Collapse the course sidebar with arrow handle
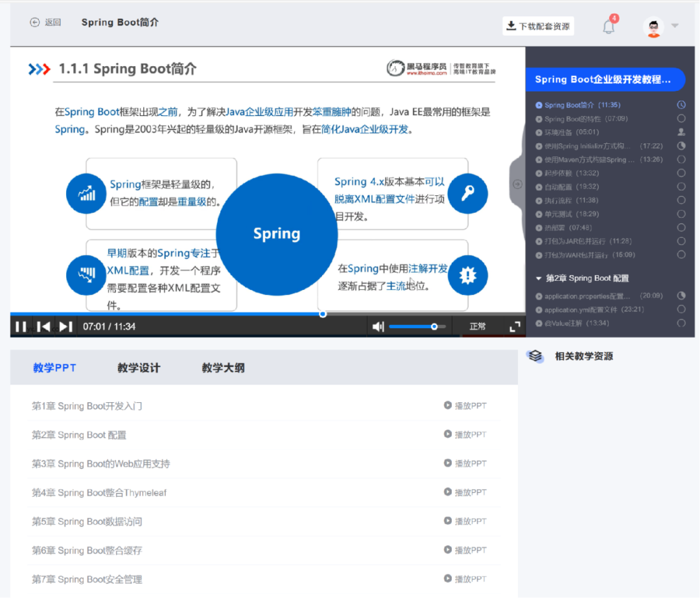This screenshot has height=598, width=700. tap(517, 184)
